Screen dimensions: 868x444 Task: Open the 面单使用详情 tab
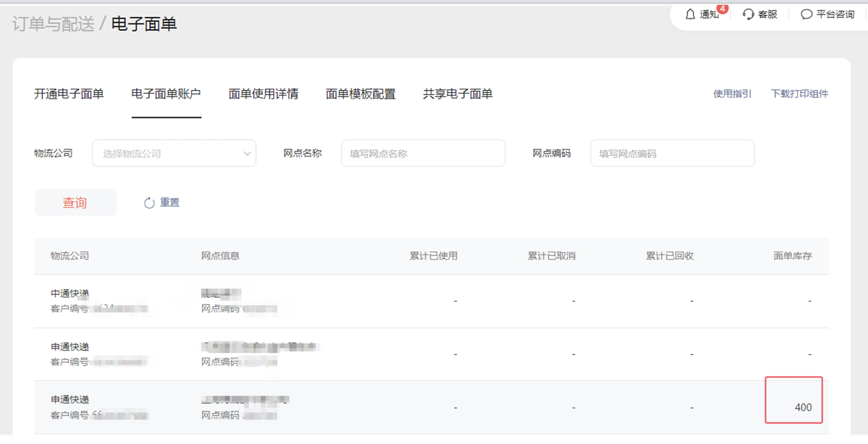click(263, 94)
